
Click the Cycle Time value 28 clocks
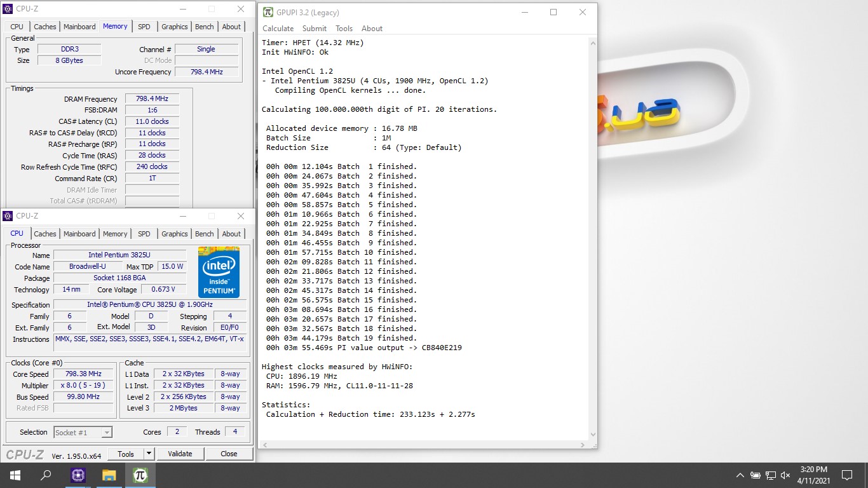152,155
